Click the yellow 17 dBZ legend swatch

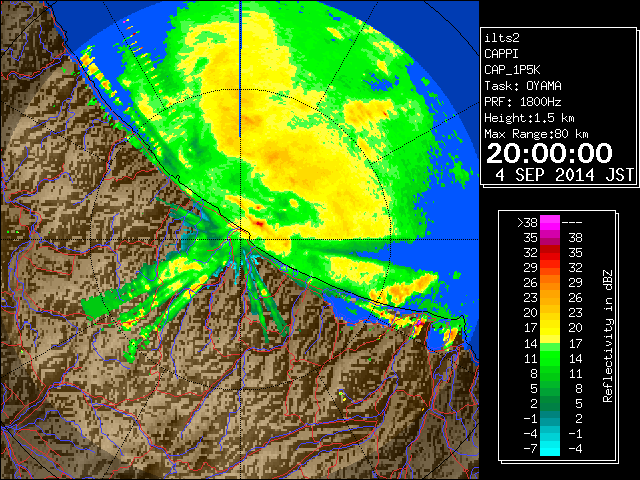point(550,328)
